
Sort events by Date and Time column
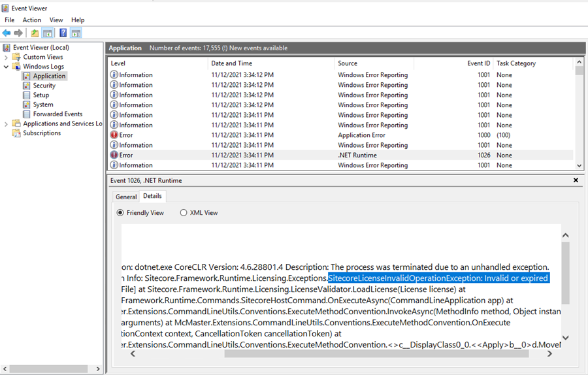231,63
